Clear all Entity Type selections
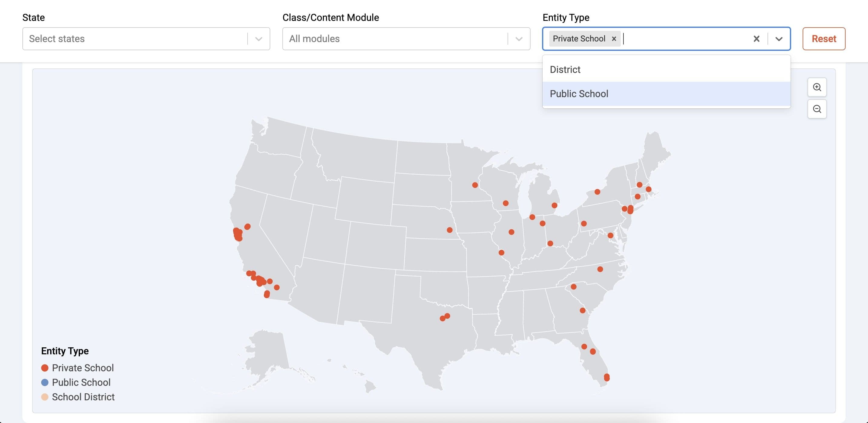The image size is (868, 423). (756, 39)
